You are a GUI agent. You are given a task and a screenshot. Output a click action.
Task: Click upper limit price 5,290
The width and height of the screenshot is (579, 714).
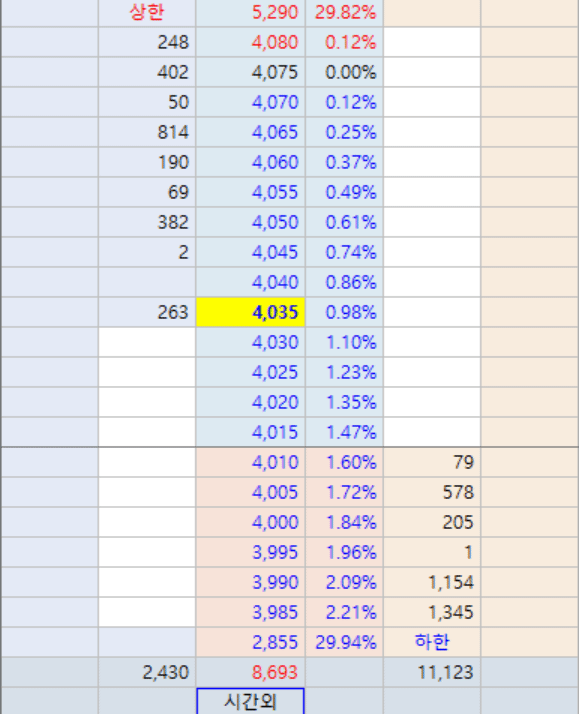pos(275,12)
